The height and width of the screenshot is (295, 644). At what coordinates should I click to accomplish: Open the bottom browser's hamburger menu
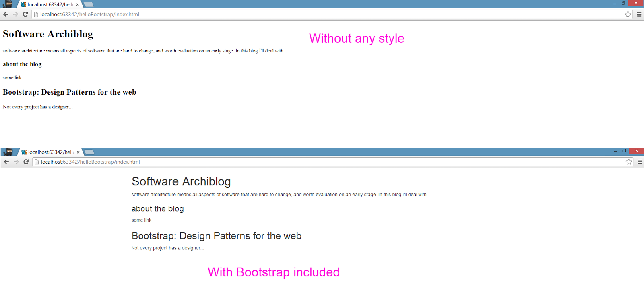click(x=640, y=162)
